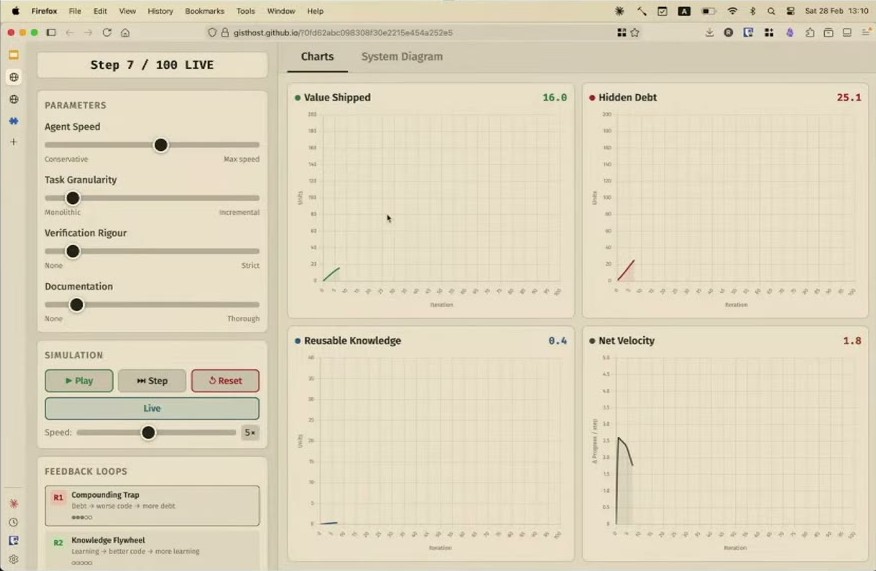Open the Downloads panel
The image size is (876, 571).
[710, 32]
